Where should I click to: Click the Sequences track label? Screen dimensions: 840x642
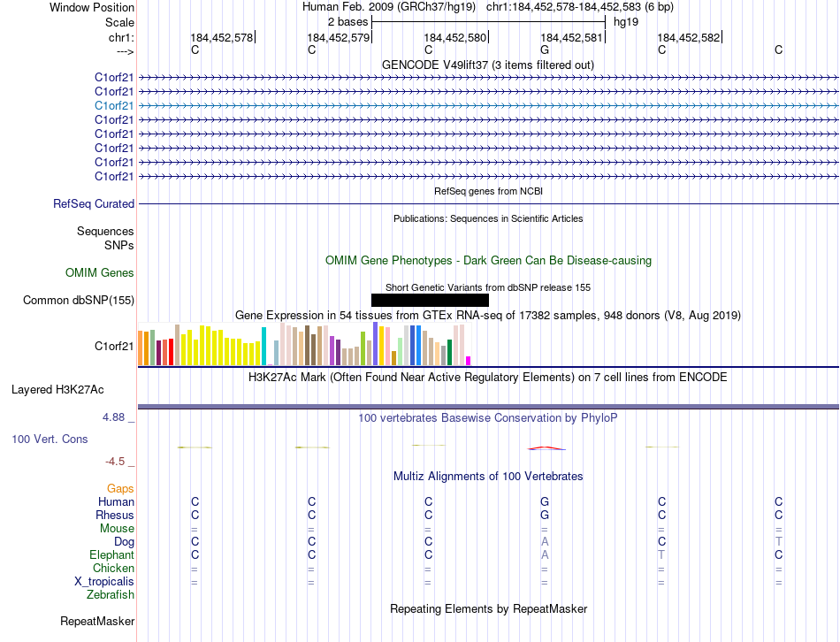click(x=105, y=231)
